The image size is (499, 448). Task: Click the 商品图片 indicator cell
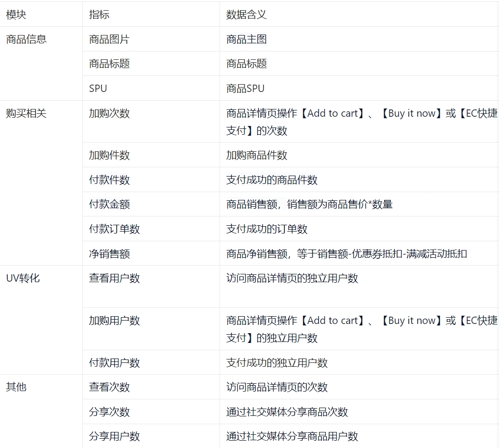point(110,39)
